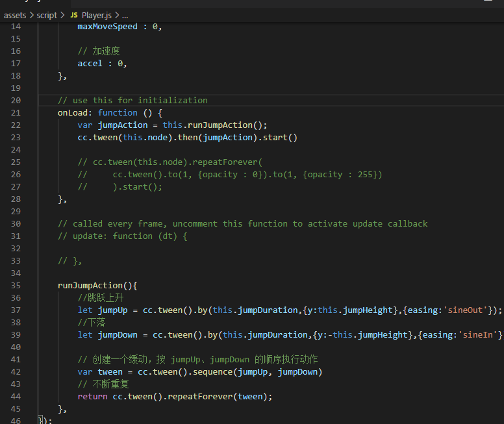The width and height of the screenshot is (504, 424).
Task: Click the let keyword on line 37
Action: pos(85,310)
